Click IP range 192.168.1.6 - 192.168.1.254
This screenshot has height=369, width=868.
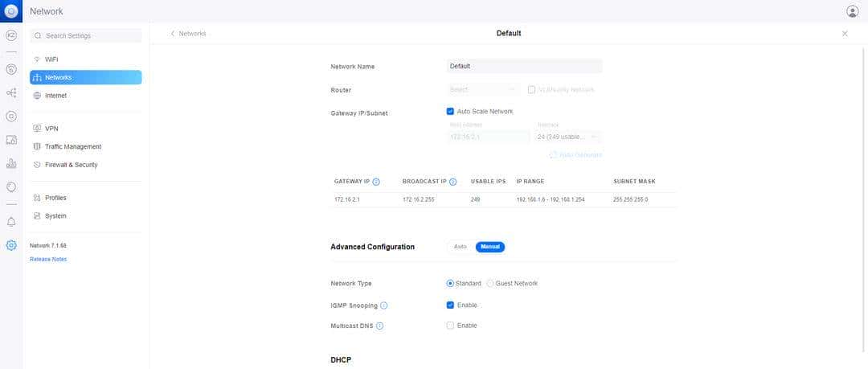[551, 199]
